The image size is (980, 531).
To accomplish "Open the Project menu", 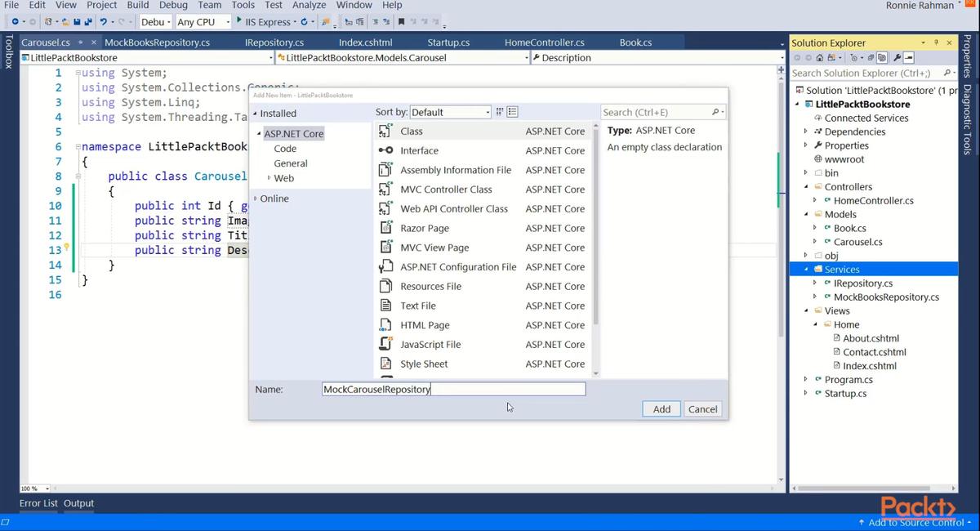I will point(102,5).
